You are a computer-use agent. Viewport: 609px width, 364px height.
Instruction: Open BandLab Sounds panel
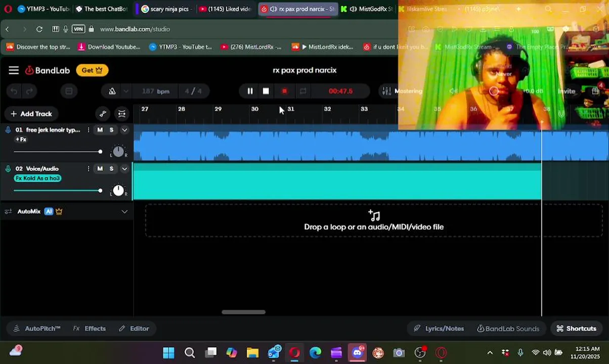coord(508,329)
